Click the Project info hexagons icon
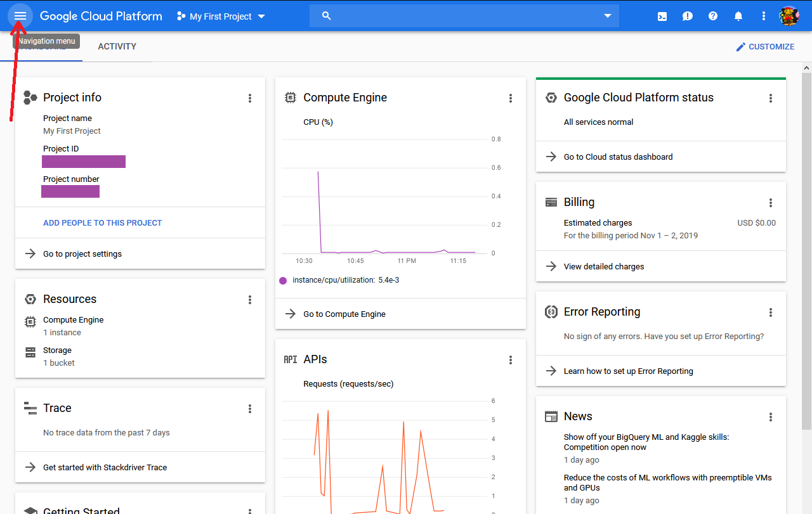The height and width of the screenshot is (514, 812). [30, 98]
